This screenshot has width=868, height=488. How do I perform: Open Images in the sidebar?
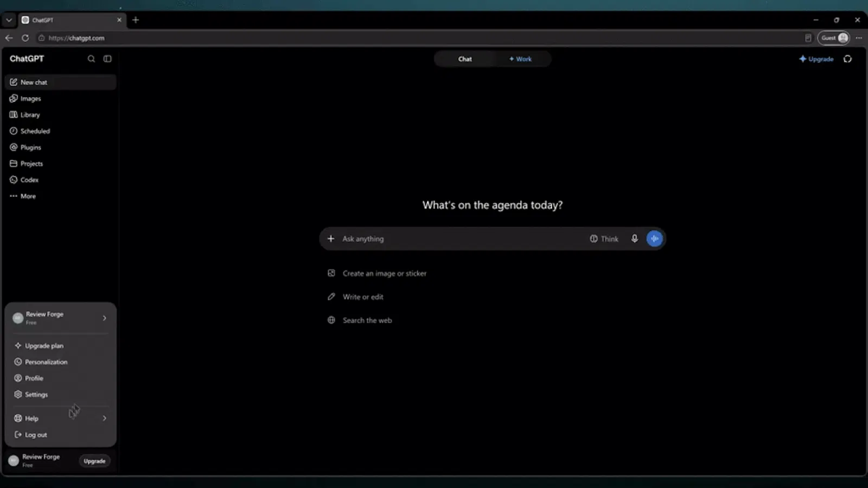pos(60,99)
